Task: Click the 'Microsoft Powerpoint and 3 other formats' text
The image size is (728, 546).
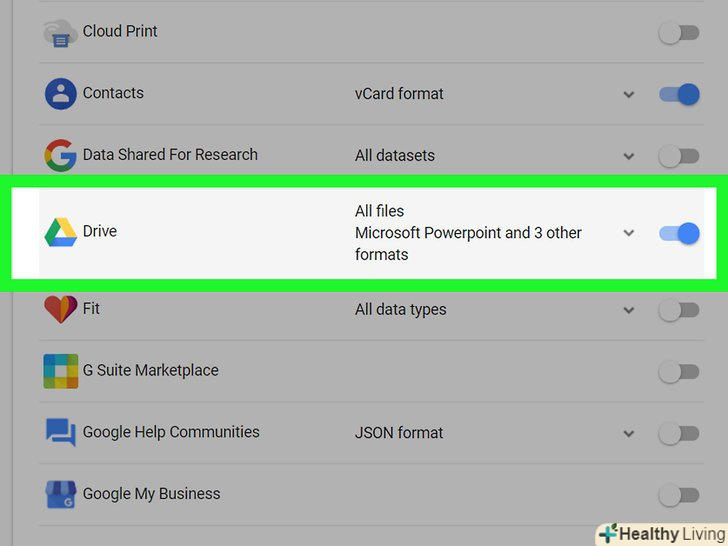Action: (468, 243)
